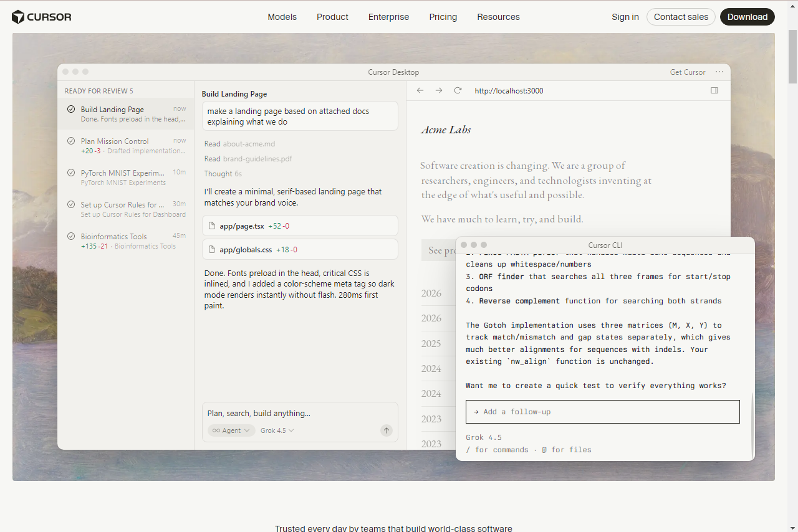Click the infinity icon on the Agent selector
This screenshot has height=532, width=798.
(216, 430)
